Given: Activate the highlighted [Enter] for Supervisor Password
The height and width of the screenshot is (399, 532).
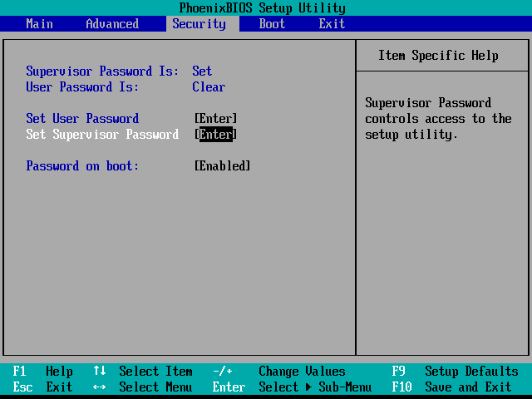Looking at the screenshot, I should point(216,135).
